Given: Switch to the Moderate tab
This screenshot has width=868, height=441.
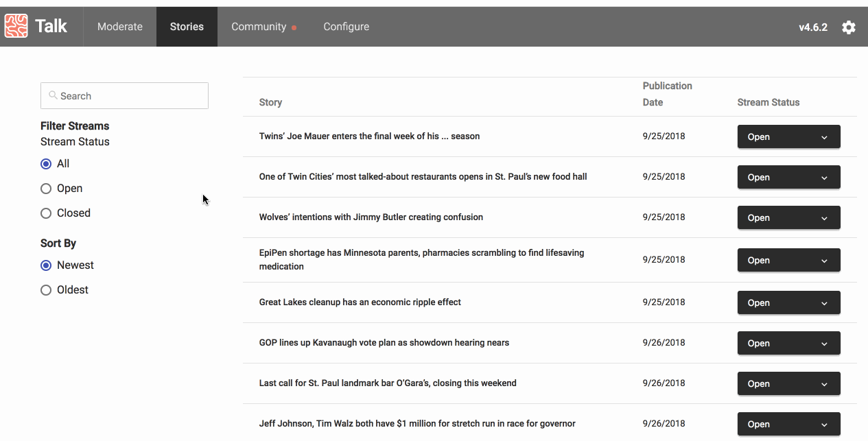Looking at the screenshot, I should (x=120, y=26).
